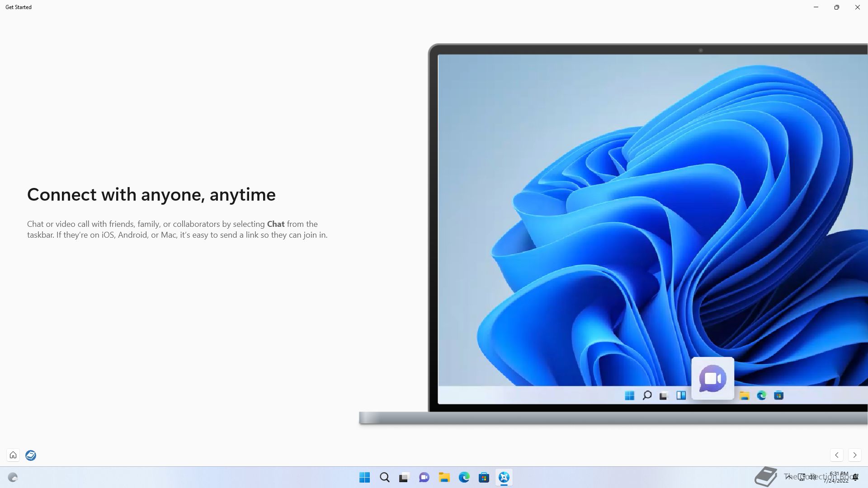Open File Explorer from the taskbar
Viewport: 868px width, 488px height.
(x=444, y=477)
